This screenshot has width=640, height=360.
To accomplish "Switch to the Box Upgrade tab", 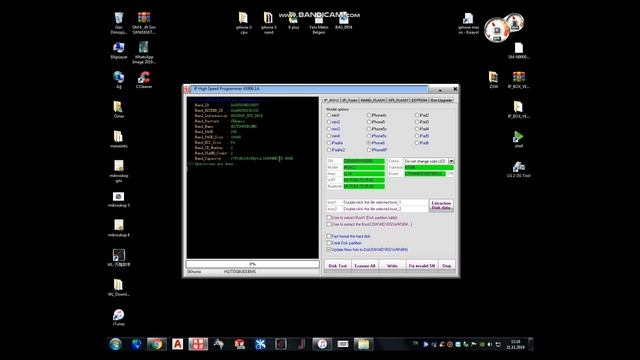I will pos(441,100).
